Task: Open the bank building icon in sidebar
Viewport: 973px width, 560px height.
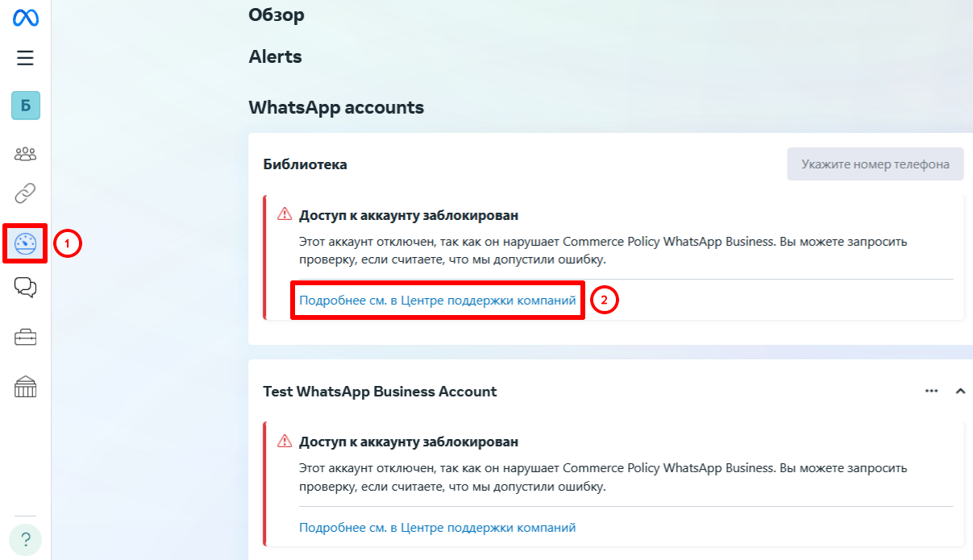Action: tap(26, 388)
